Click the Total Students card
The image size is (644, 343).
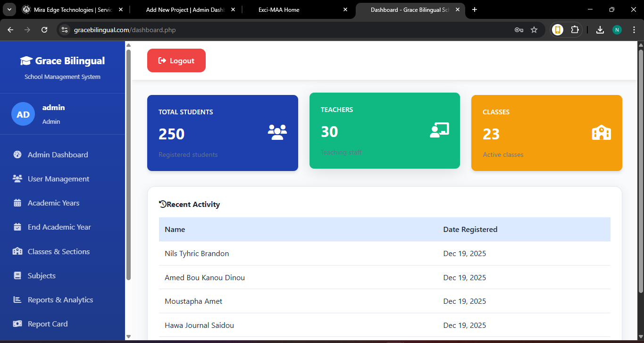pos(222,133)
